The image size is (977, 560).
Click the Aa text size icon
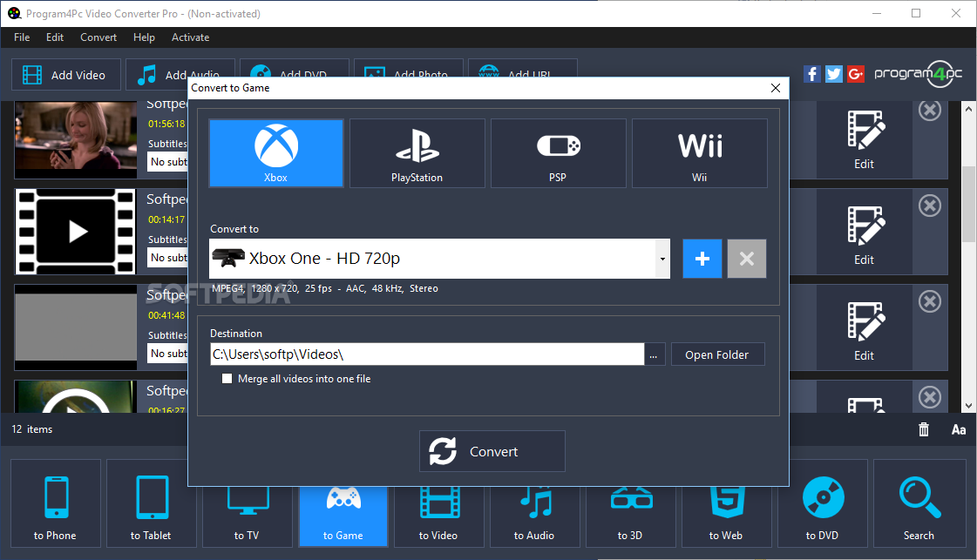click(x=959, y=429)
